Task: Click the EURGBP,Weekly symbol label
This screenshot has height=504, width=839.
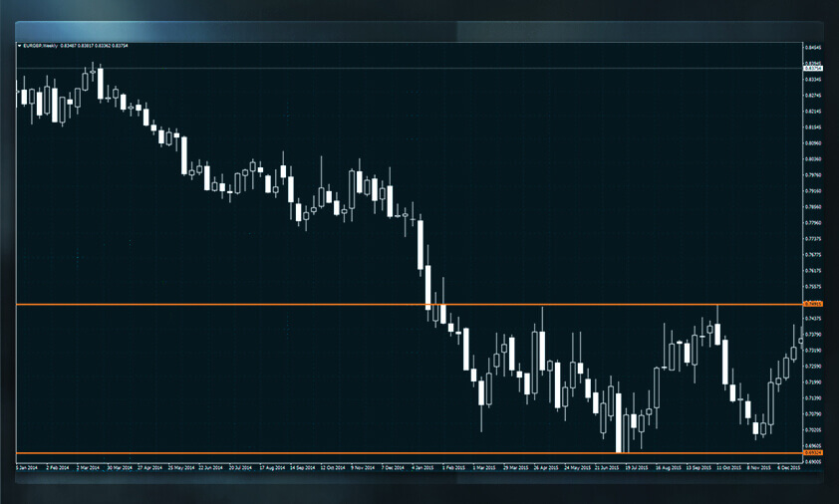Action: click(40, 46)
